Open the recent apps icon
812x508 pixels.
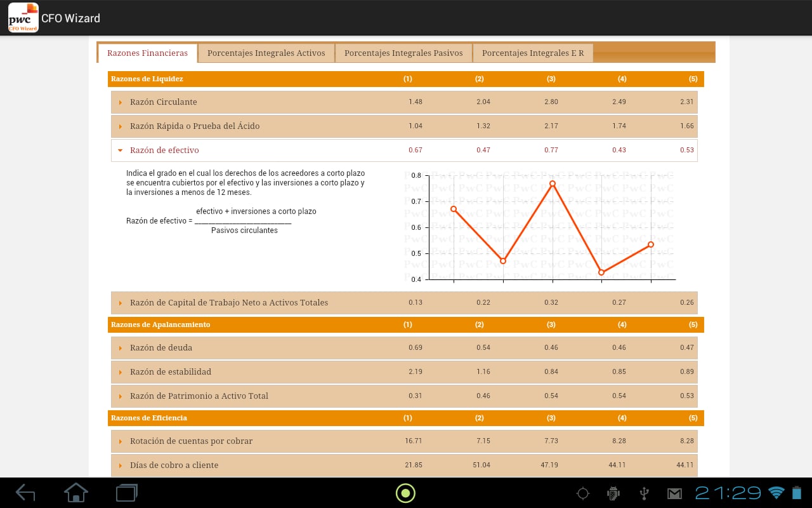pyautogui.click(x=126, y=493)
